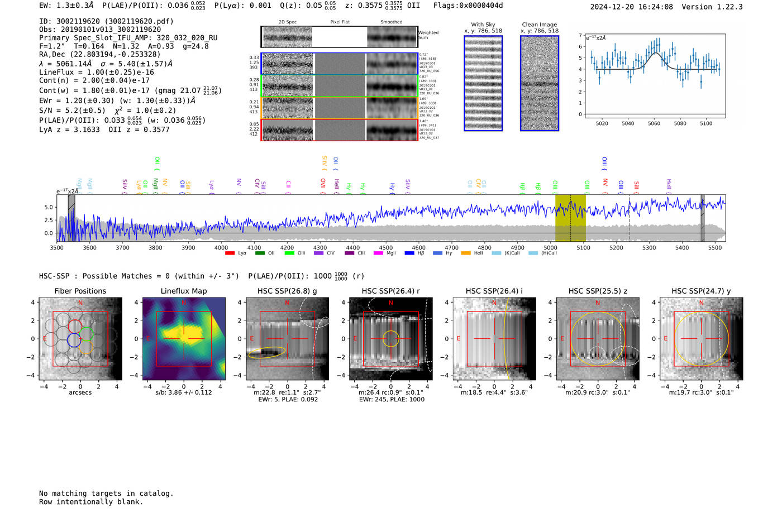The width and height of the screenshot is (782, 532).
Task: Click the purple CIV legend swatch
Action: (318, 253)
